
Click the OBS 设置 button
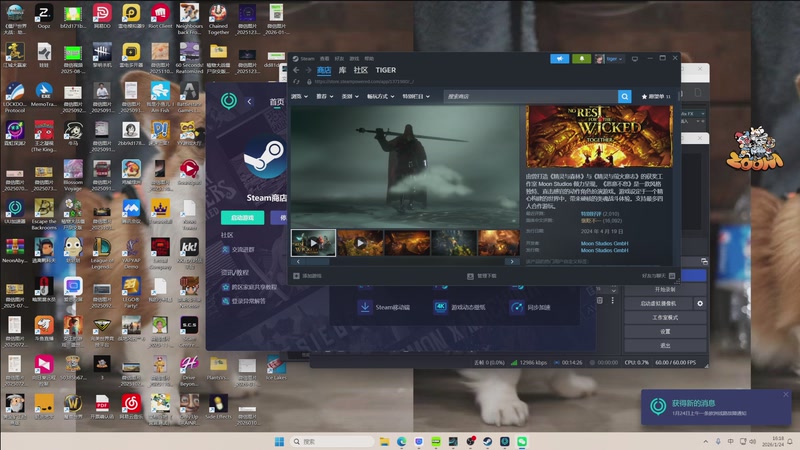point(665,332)
